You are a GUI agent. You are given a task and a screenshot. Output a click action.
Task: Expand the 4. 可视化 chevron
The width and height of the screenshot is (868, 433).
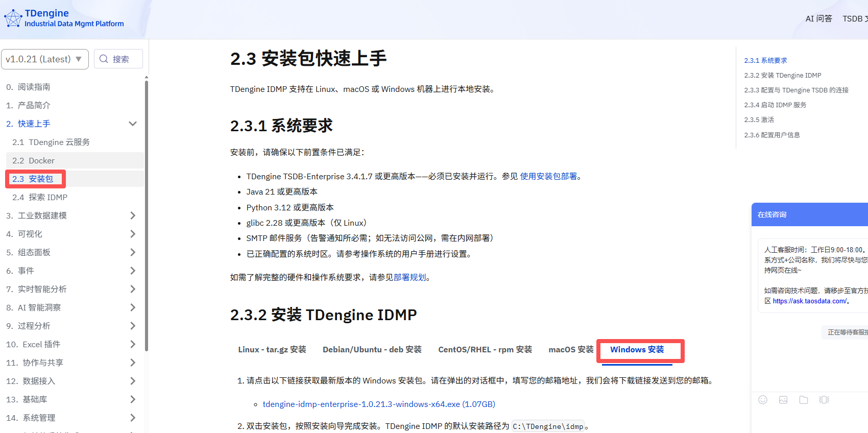pos(133,234)
